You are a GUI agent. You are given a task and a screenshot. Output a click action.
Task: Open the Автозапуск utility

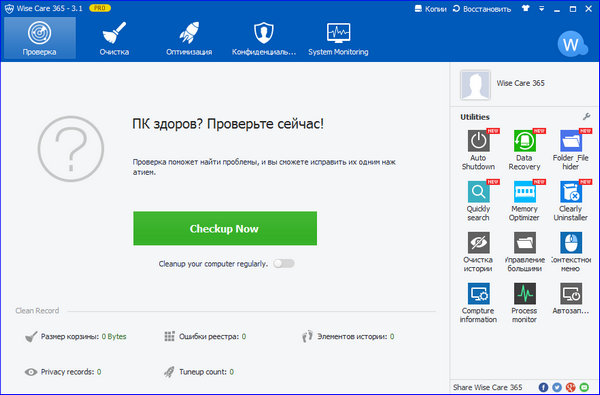[x=571, y=299]
